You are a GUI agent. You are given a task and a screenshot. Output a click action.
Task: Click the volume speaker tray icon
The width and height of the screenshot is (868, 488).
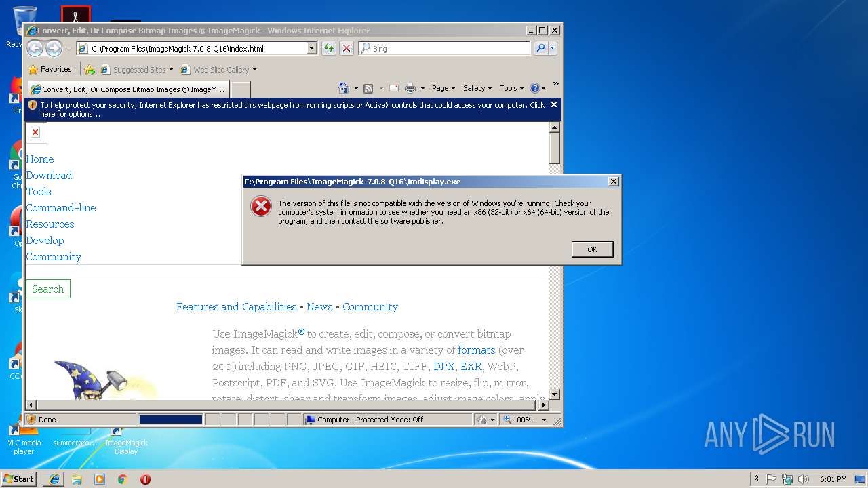click(x=804, y=479)
